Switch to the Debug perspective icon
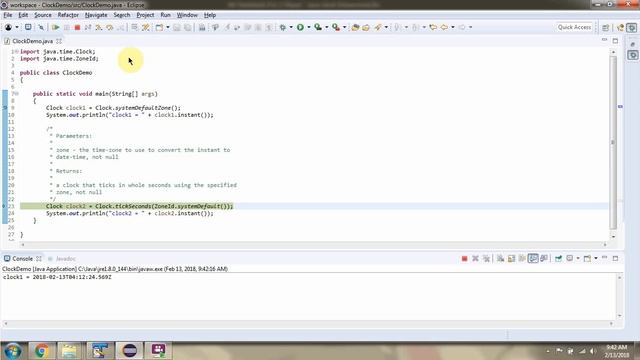 (x=631, y=27)
